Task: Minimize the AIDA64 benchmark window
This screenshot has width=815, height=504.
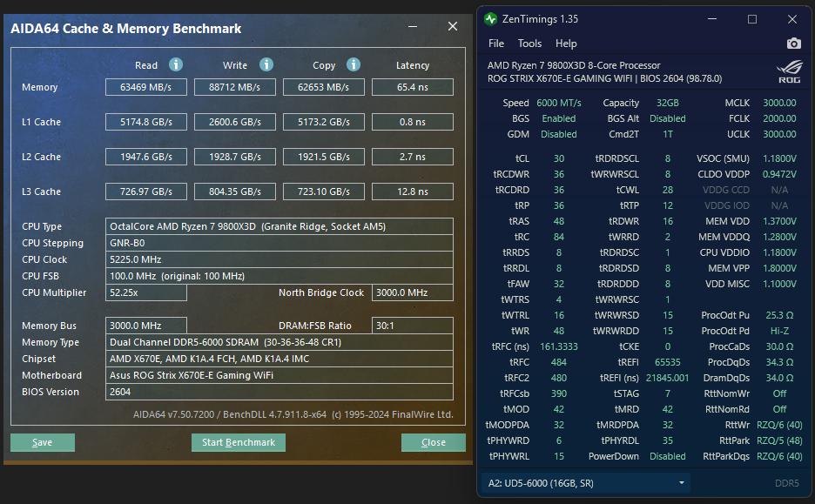Action: (413, 26)
